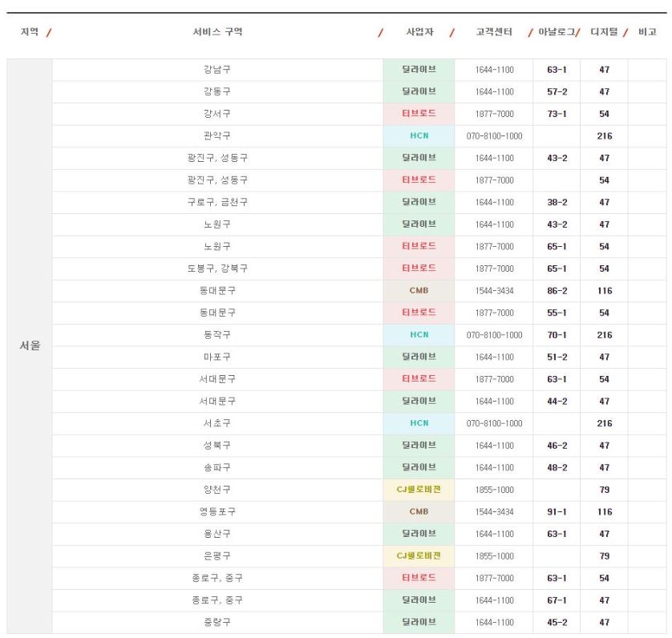Select the '마포구' service area cell
The width and height of the screenshot is (672, 638).
[217, 357]
